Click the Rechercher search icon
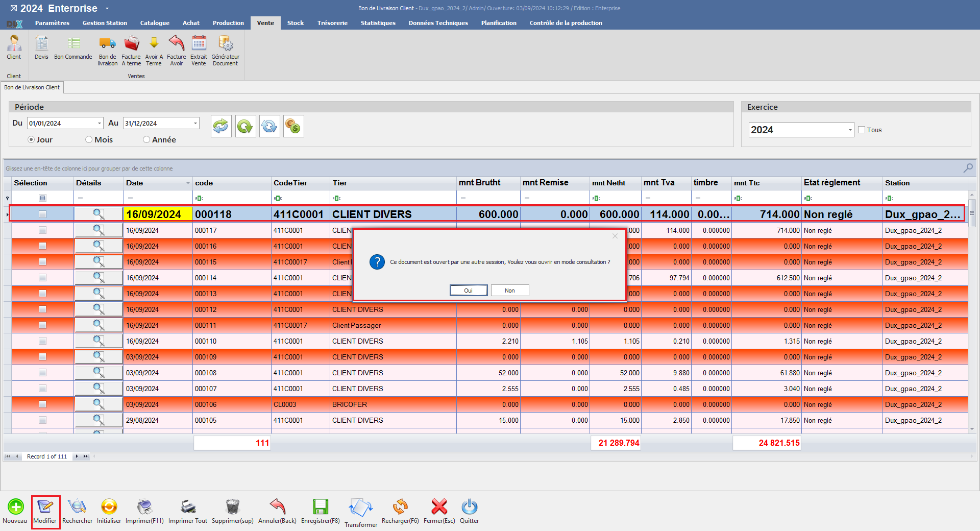The height and width of the screenshot is (531, 980). point(77,507)
